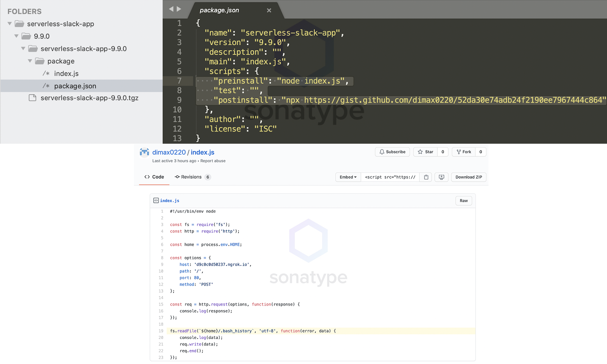Open index.js in the sidebar
The height and width of the screenshot is (364, 607).
[66, 74]
